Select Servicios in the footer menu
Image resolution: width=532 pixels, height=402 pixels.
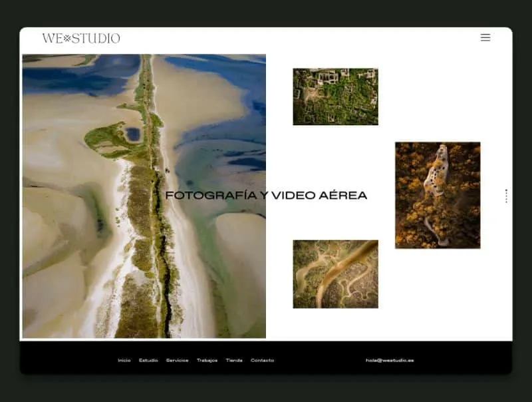click(x=177, y=360)
